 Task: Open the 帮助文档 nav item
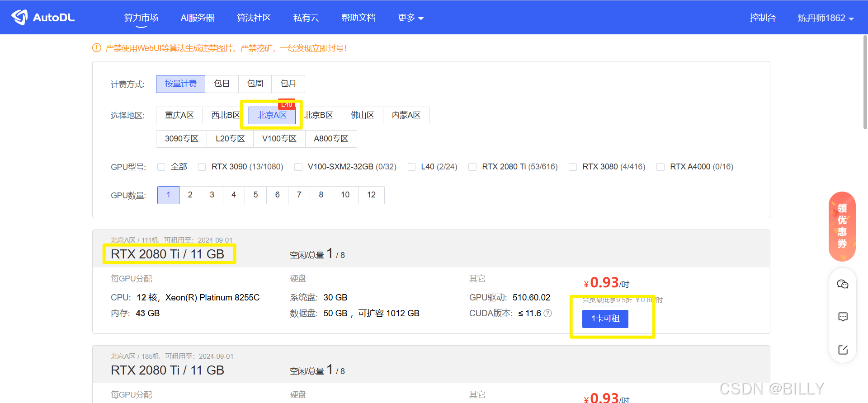pos(359,18)
